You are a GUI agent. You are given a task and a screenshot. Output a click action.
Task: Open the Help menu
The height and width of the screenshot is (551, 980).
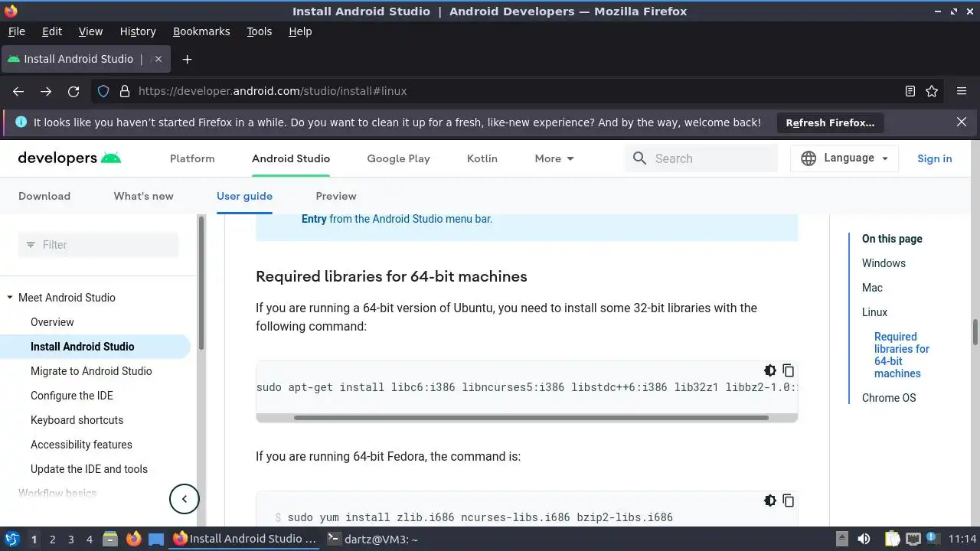(300, 31)
